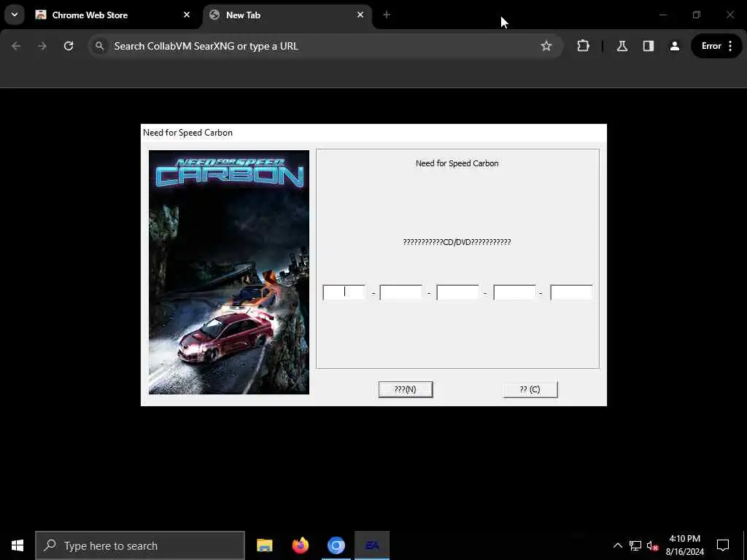747x560 pixels.
Task: Open the Windows Start menu
Action: [18, 545]
